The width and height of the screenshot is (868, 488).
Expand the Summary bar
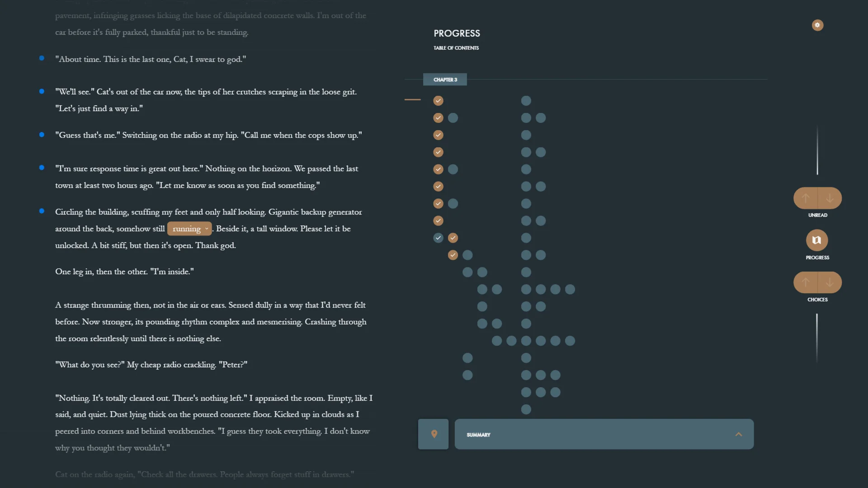click(x=588, y=434)
